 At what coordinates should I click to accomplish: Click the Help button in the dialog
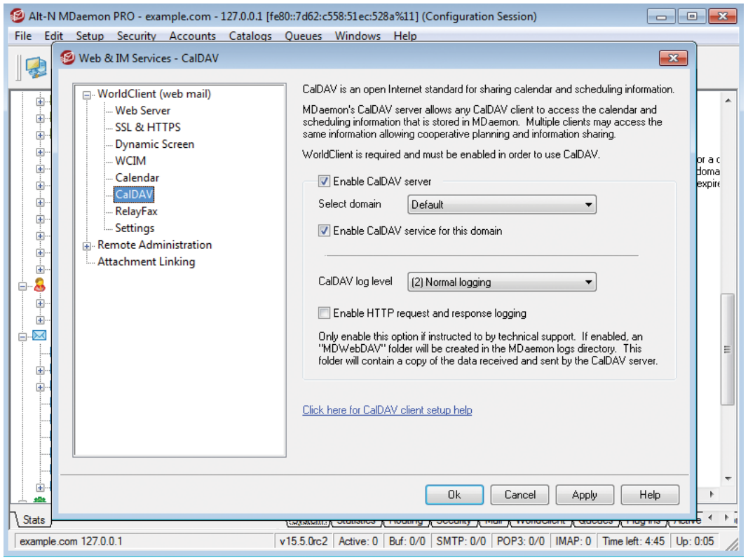(x=650, y=495)
